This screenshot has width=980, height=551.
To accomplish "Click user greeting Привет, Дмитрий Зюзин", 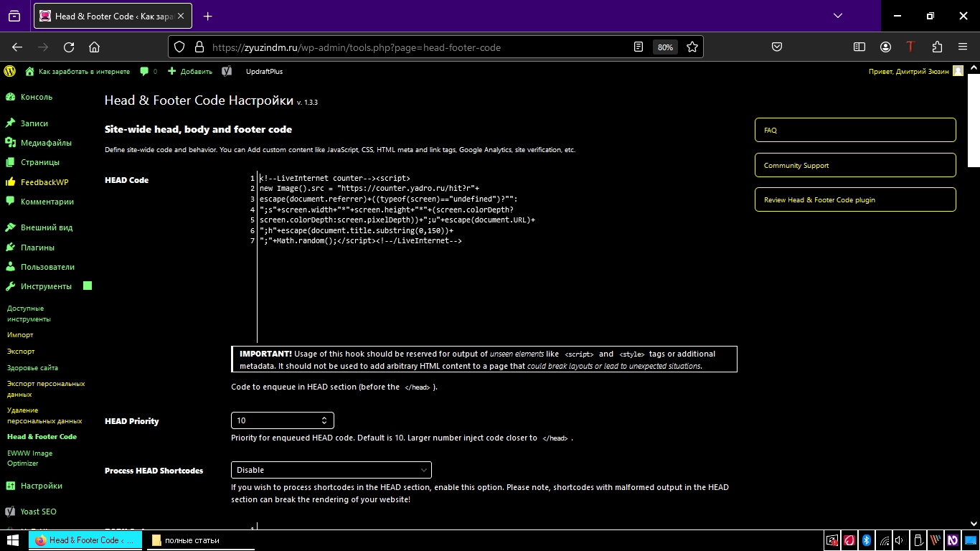I will (909, 71).
